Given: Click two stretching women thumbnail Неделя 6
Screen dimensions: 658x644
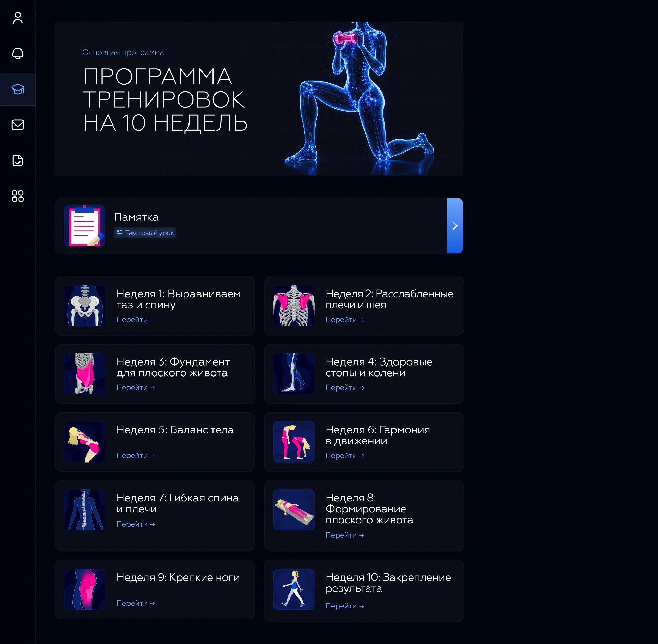Looking at the screenshot, I should pos(294,442).
